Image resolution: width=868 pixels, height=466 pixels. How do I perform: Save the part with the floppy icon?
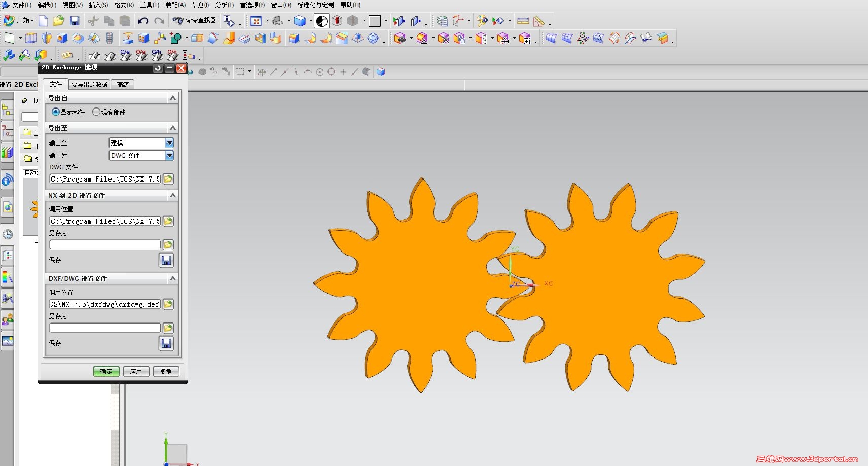point(75,21)
